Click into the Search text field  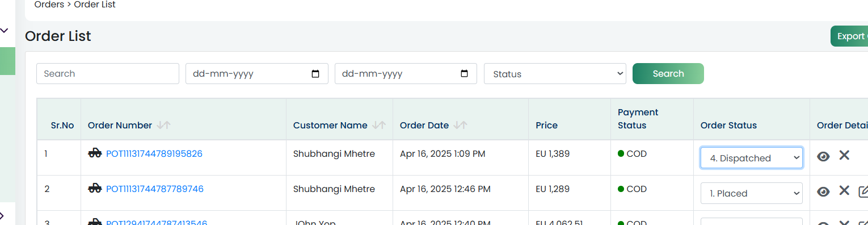click(108, 74)
